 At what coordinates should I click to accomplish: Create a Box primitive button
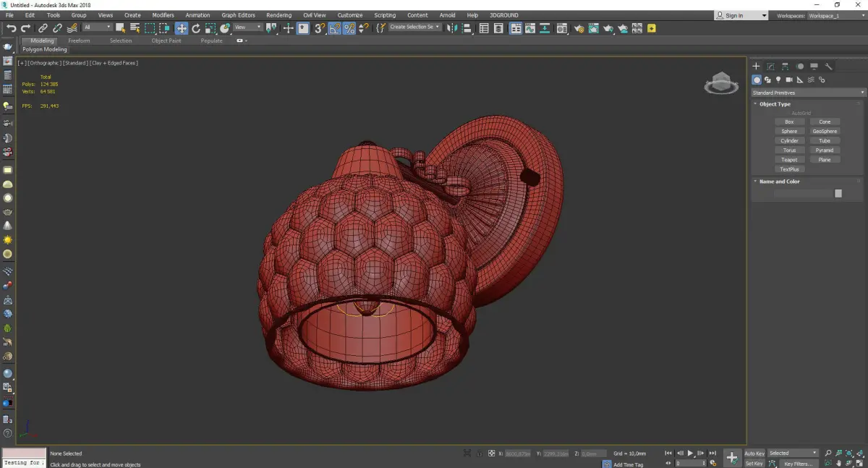(x=789, y=122)
